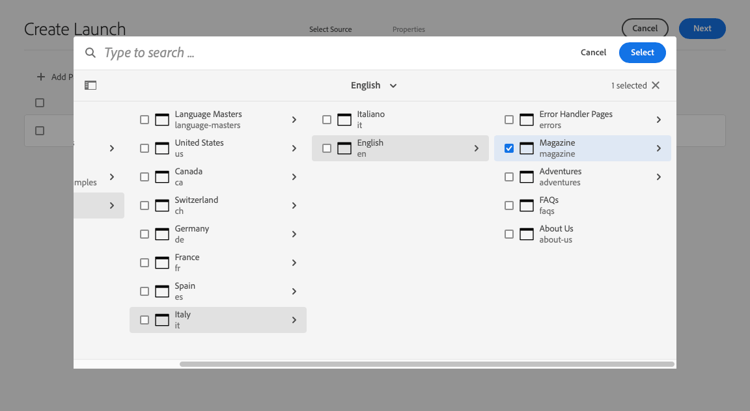Expand the Adventures page chevron

coord(659,177)
